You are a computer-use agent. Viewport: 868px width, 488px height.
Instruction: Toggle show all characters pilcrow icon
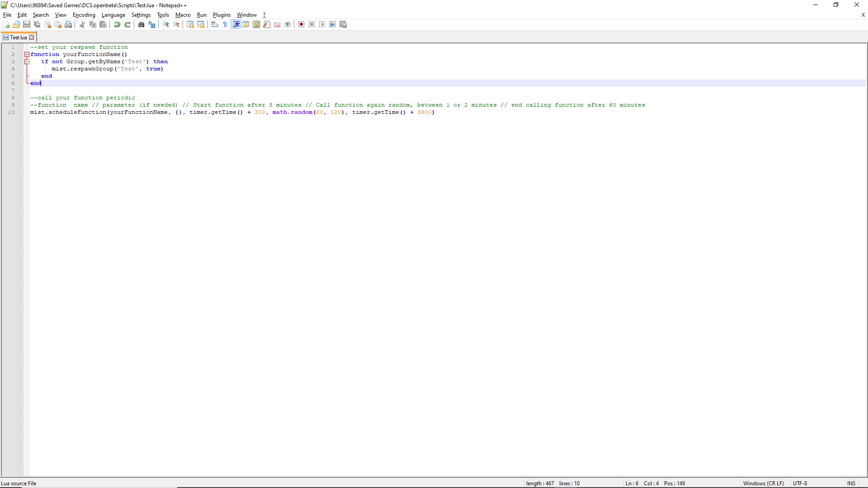(x=225, y=24)
